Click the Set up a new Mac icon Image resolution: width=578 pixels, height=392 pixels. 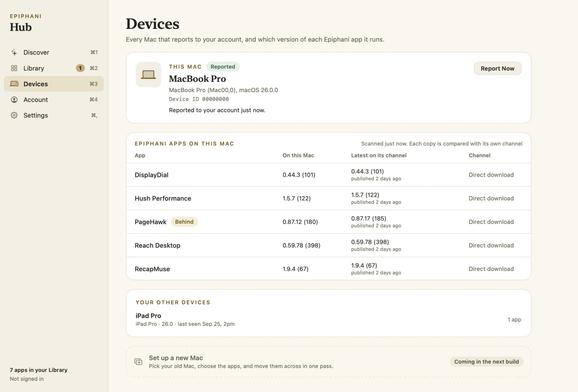click(138, 362)
